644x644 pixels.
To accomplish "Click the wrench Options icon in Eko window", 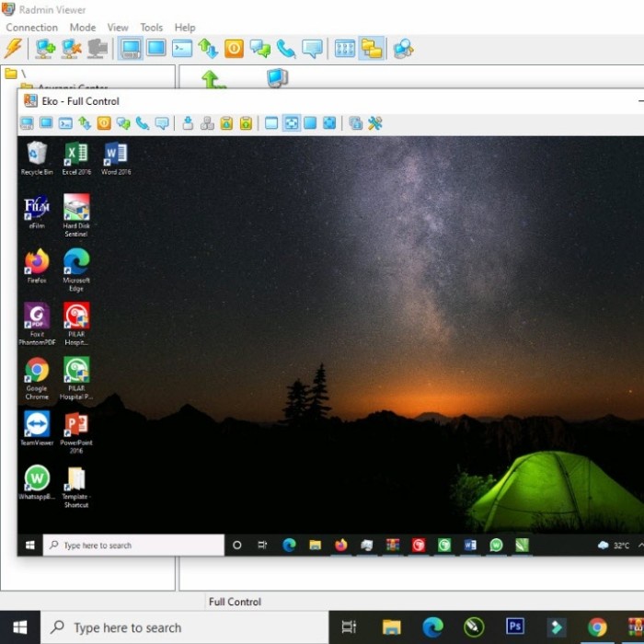I will [x=375, y=123].
